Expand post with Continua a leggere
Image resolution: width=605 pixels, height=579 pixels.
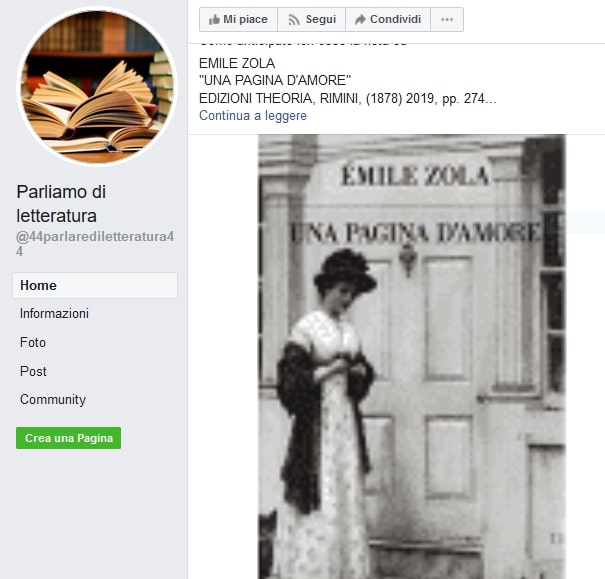[x=253, y=115]
